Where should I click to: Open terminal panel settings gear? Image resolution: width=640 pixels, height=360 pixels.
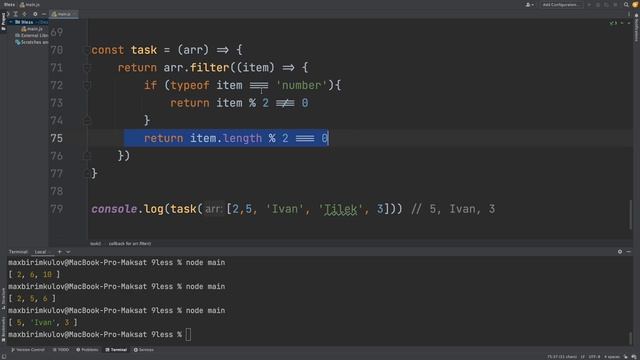[x=620, y=252]
